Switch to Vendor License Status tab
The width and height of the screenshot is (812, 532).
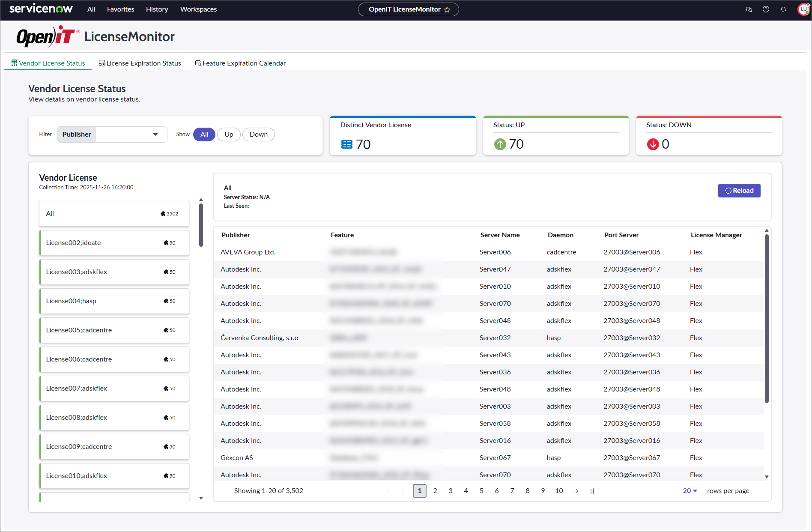(48, 63)
